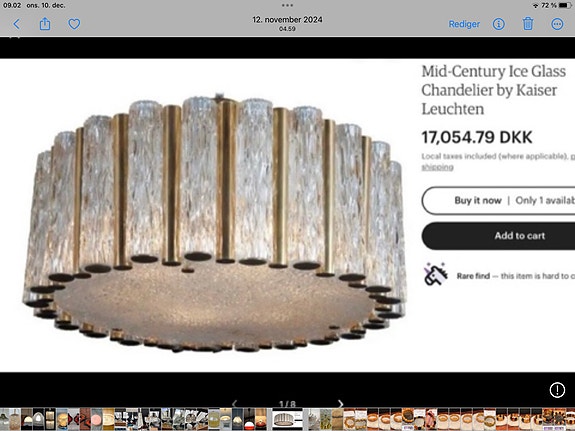
Task: Click the Buy it now button
Action: (x=498, y=200)
